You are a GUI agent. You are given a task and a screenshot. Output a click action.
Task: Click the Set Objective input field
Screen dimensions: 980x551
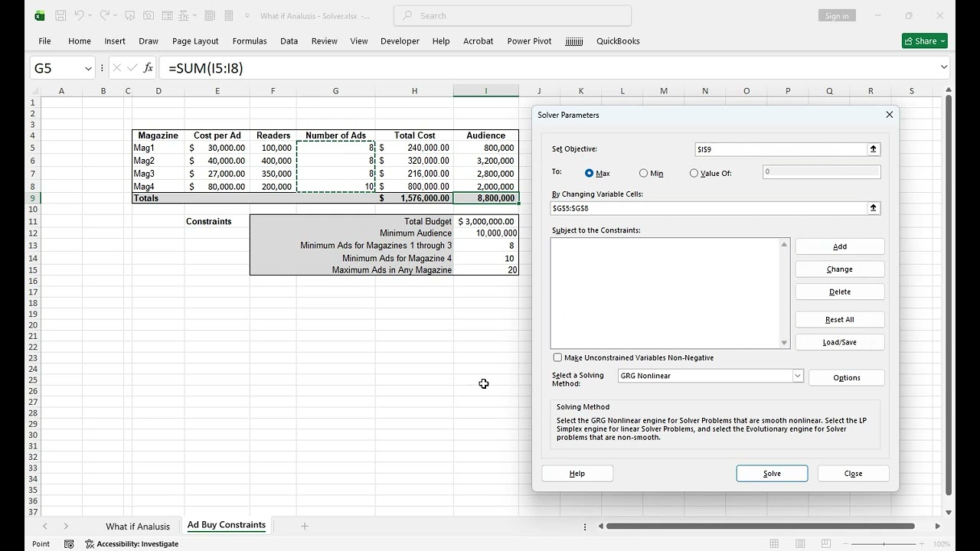tap(781, 149)
